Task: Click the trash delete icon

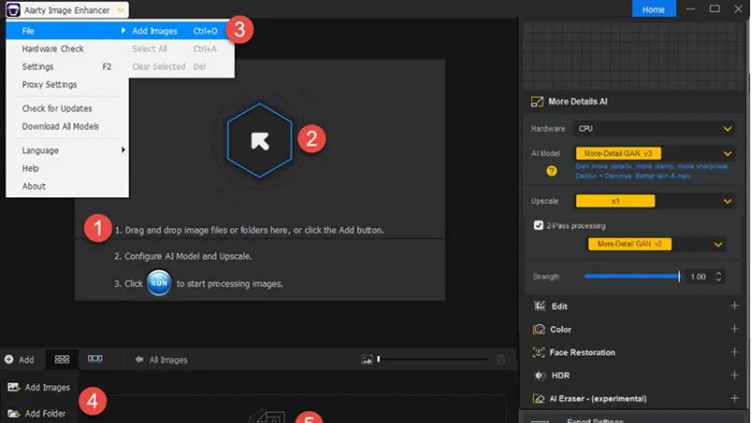Action: coord(501,359)
